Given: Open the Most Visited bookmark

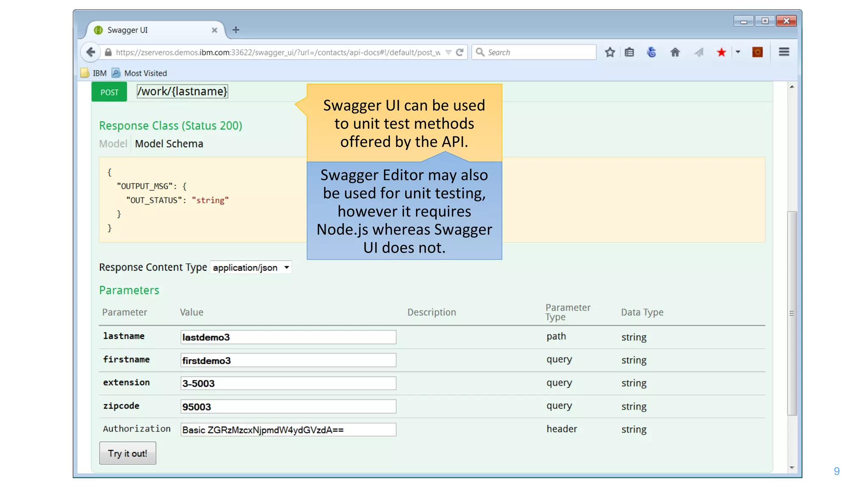Looking at the screenshot, I should click(139, 73).
